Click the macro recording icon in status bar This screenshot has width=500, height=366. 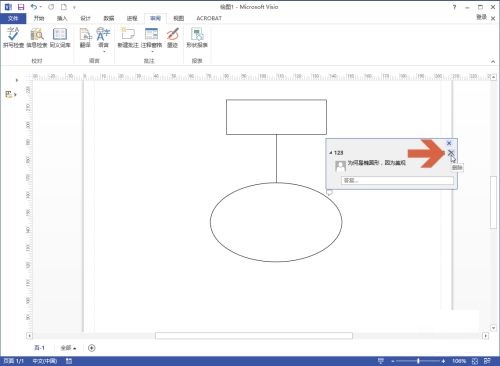tap(69, 361)
